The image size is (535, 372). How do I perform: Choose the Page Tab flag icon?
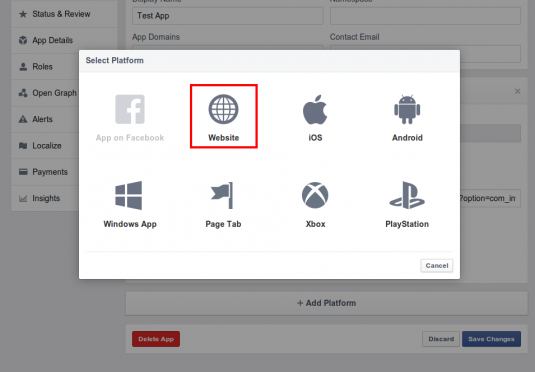222,195
